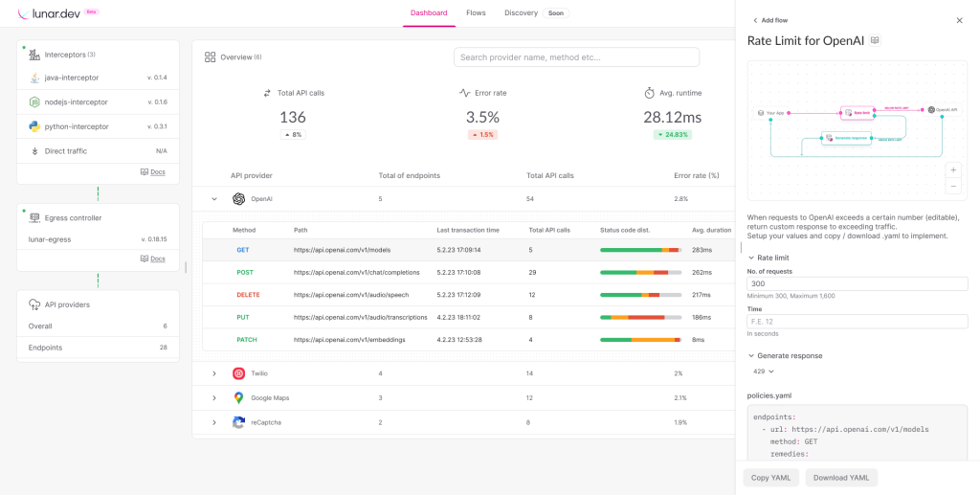Click the lunar.dev logo icon
This screenshot has width=980, height=495.
(x=26, y=12)
